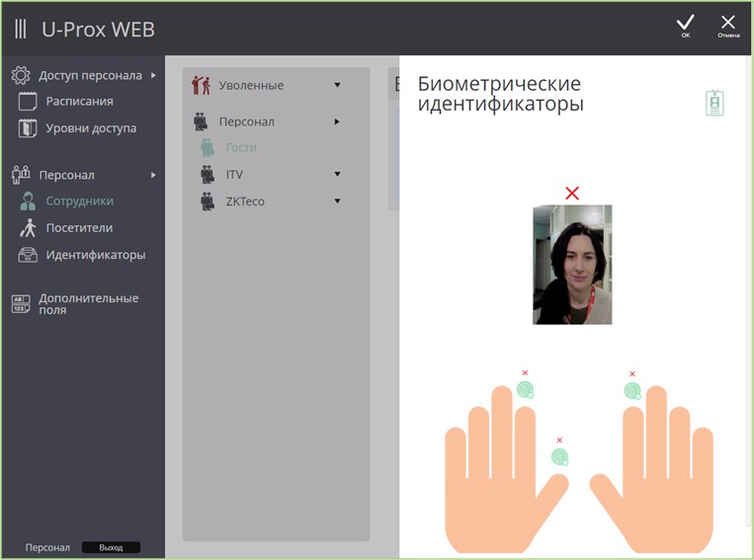Viewport: 754px width, 560px height.
Task: Click the right hand illustration
Action: (x=651, y=469)
